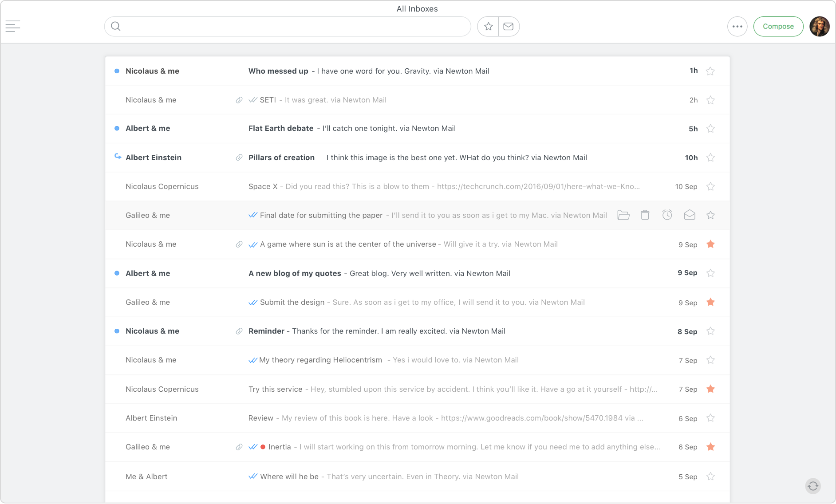This screenshot has height=504, width=836.
Task: Click the search magnifier icon
Action: point(116,26)
